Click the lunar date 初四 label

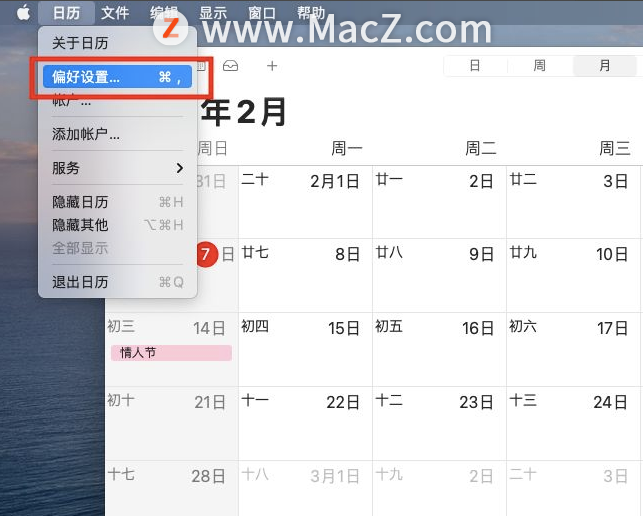coord(255,326)
